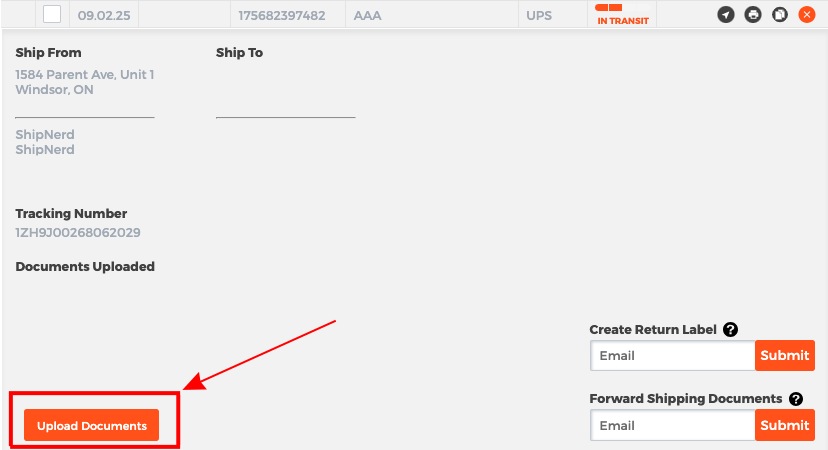Click the print label icon
The width and height of the screenshot is (828, 450).
(753, 15)
